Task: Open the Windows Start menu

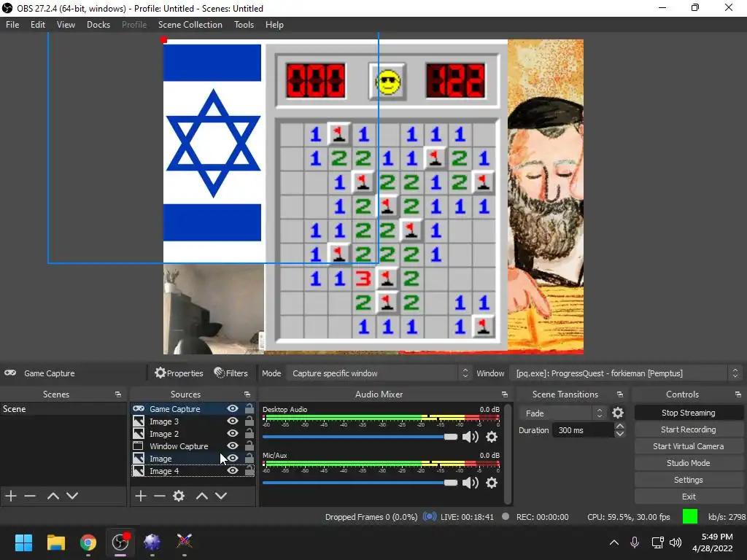Action: click(23, 542)
